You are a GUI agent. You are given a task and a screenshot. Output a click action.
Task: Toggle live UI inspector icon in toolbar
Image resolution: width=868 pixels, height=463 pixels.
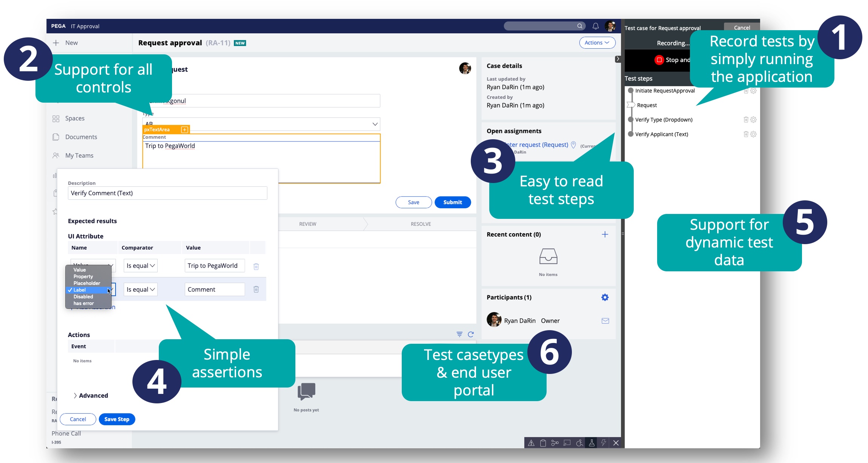(x=567, y=443)
